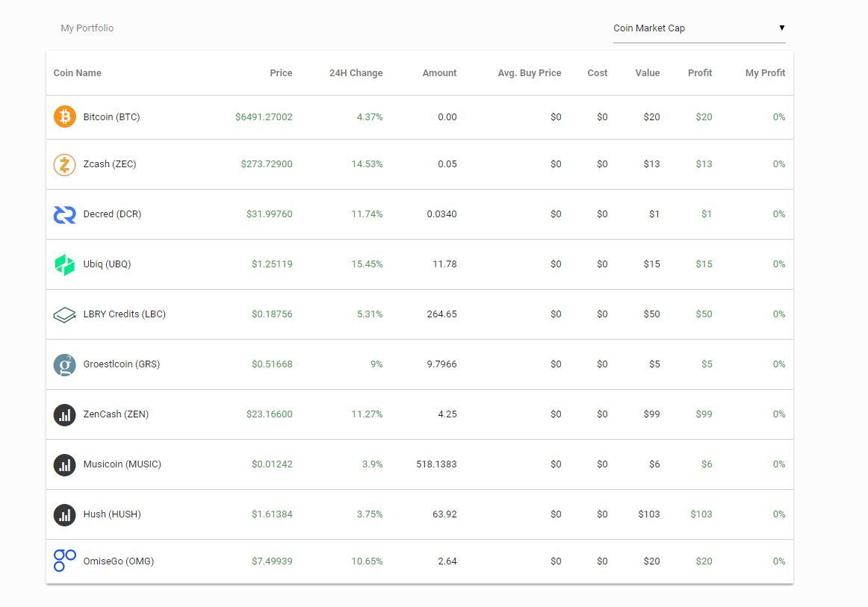Click the green $99 profit for ZenCash
The image size is (868, 607).
[x=704, y=414]
